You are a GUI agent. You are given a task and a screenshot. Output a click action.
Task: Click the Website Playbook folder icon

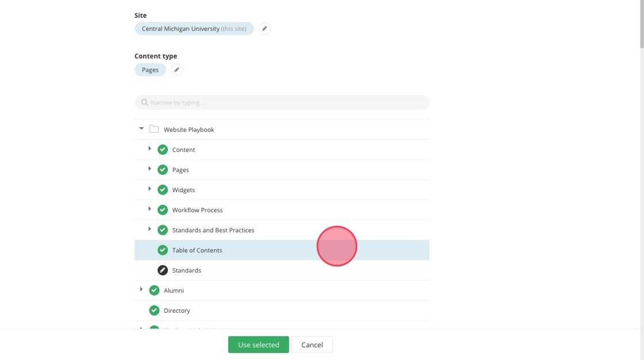click(154, 129)
